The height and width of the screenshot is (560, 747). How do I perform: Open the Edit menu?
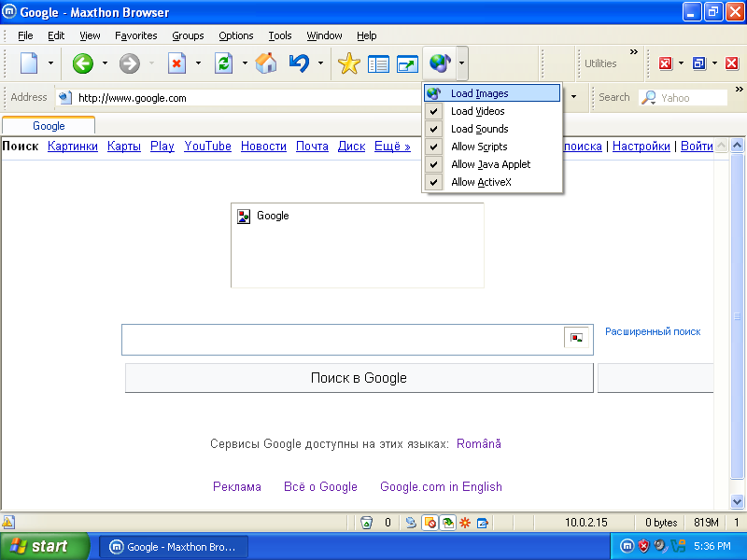tap(56, 35)
